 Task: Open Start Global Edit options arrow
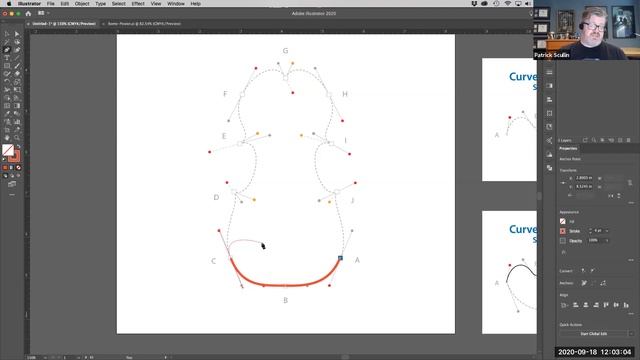[x=631, y=334]
